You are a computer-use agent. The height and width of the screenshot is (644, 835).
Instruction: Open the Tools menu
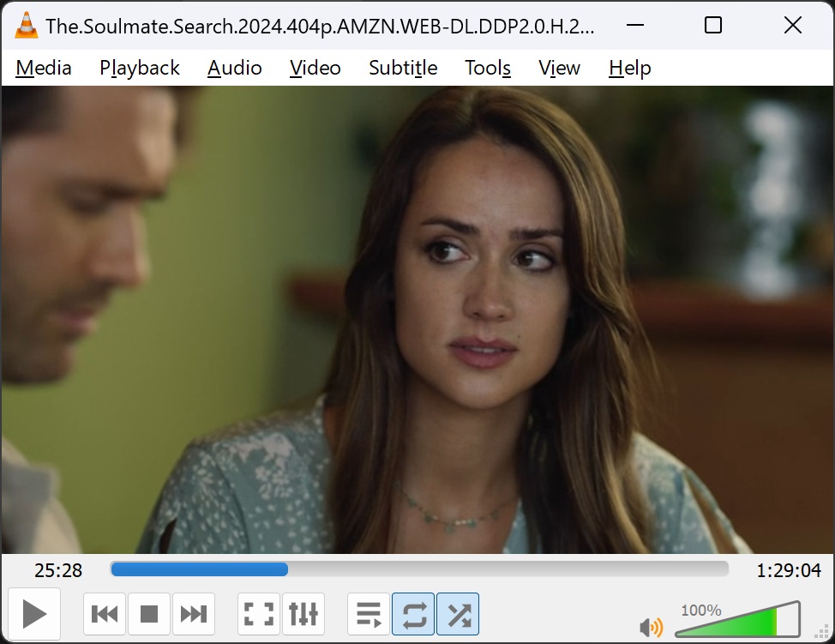tap(488, 68)
